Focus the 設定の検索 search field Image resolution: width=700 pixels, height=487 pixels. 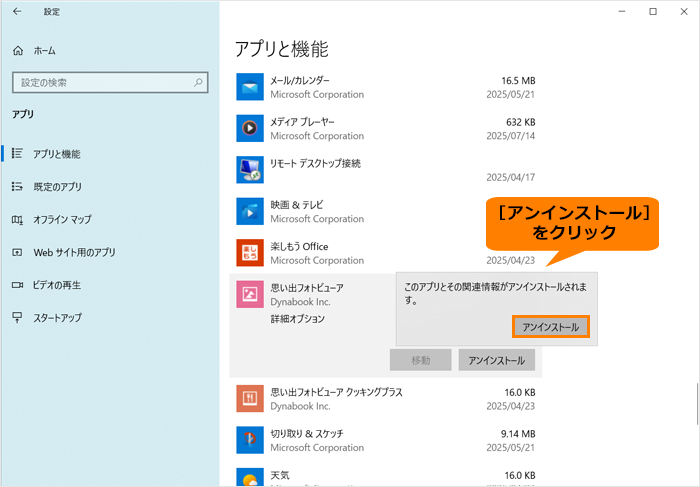coord(110,83)
